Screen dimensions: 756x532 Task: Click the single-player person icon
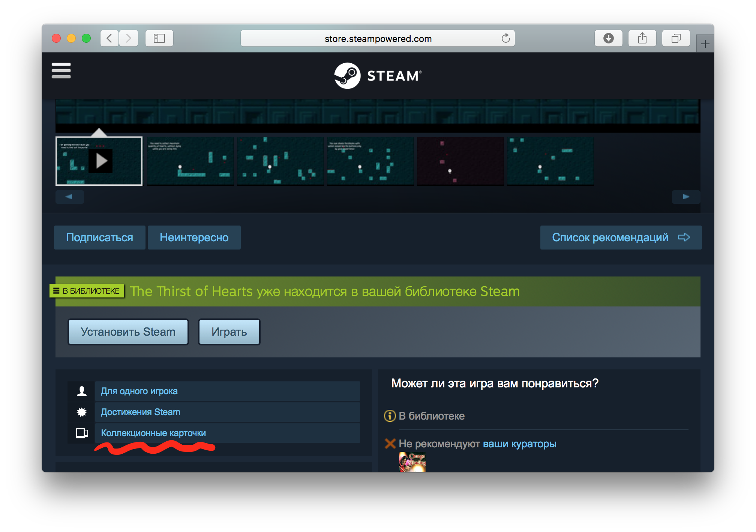point(82,391)
